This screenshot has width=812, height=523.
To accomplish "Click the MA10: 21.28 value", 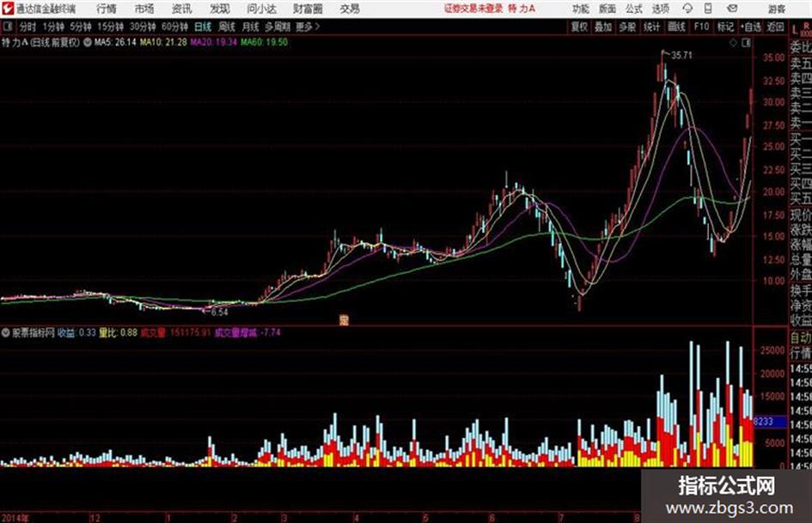I will tap(163, 42).
